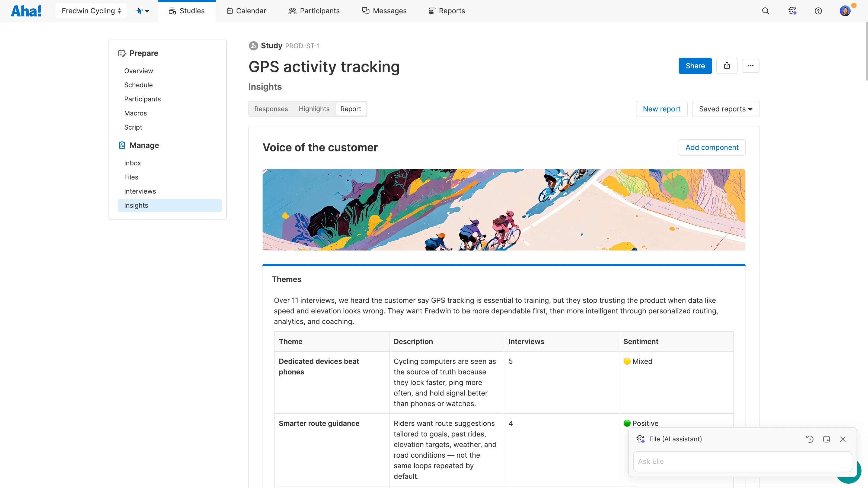Create a New report
This screenshot has height=488, width=868.
(662, 109)
